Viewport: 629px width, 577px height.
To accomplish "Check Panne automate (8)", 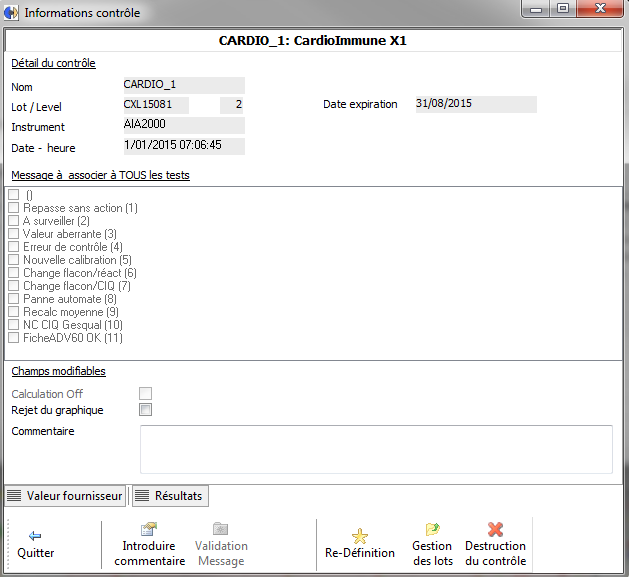I will click(14, 299).
